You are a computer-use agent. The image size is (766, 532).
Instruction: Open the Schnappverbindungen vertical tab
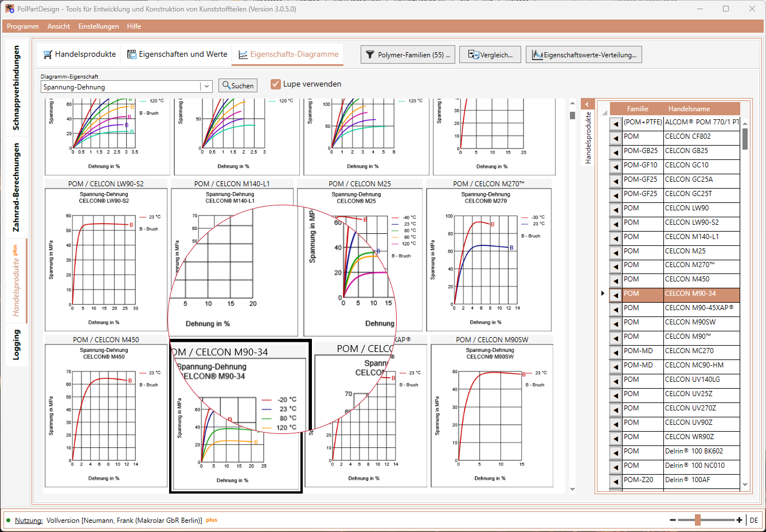pyautogui.click(x=16, y=88)
